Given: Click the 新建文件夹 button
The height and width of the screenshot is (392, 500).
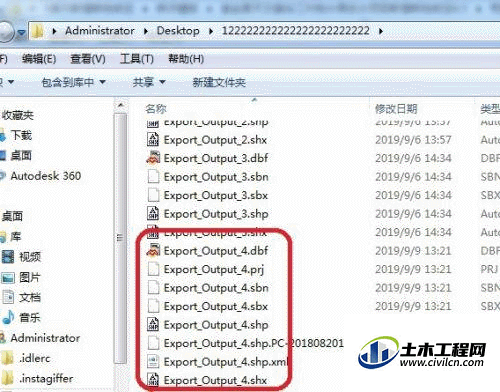Looking at the screenshot, I should point(219,82).
